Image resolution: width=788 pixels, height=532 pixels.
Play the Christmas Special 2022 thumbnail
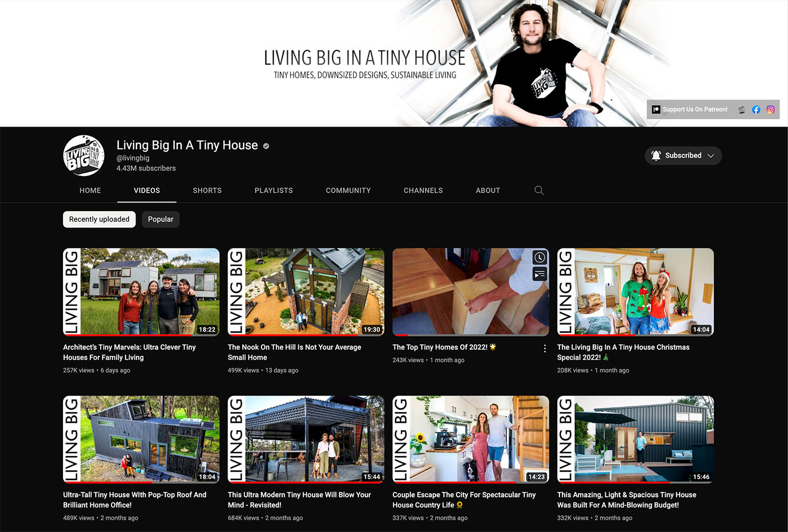pyautogui.click(x=636, y=291)
